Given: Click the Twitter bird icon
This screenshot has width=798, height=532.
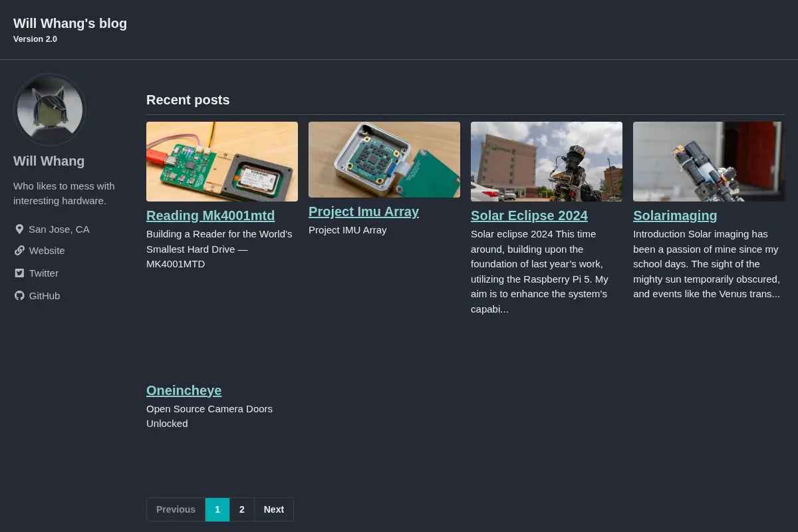Looking at the screenshot, I should tap(19, 273).
